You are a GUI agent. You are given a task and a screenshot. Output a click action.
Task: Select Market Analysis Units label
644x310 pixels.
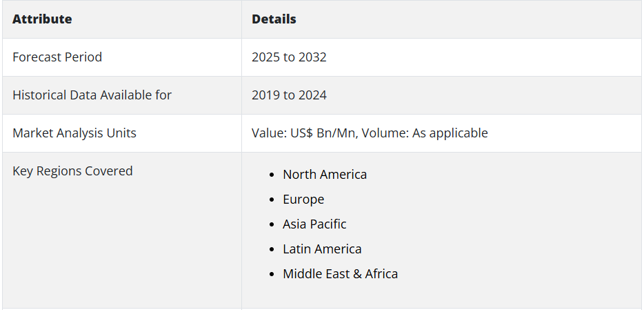[x=74, y=133]
